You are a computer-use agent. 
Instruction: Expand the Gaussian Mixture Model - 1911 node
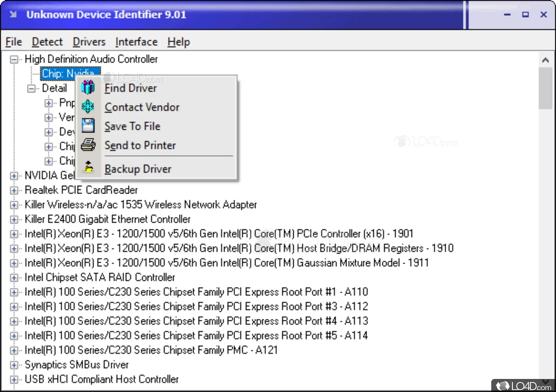(x=14, y=263)
